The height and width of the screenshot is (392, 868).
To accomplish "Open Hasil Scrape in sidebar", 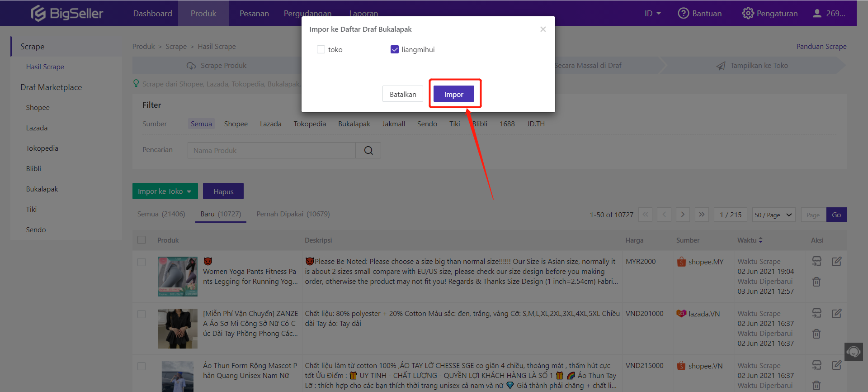I will (45, 67).
